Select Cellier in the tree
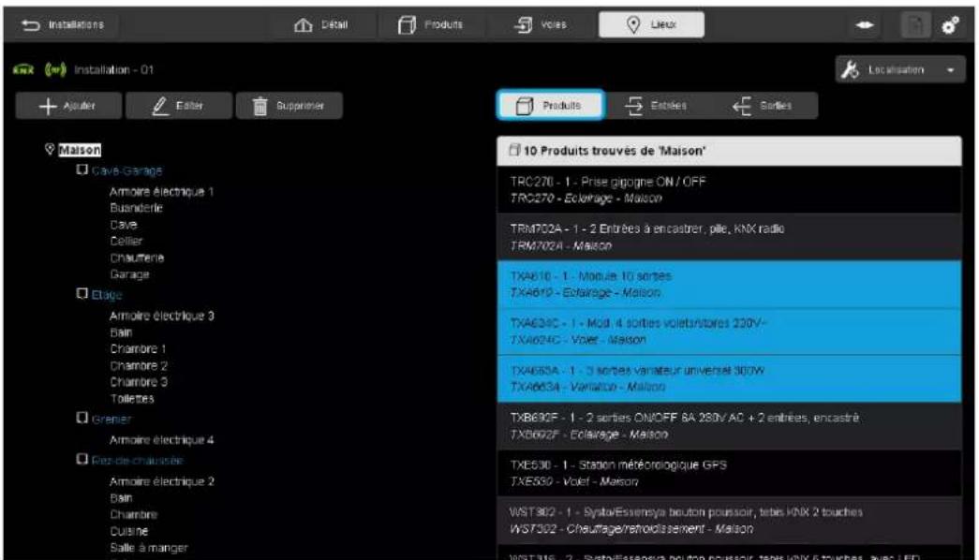Screen dimensions: 979x560 coord(126,241)
